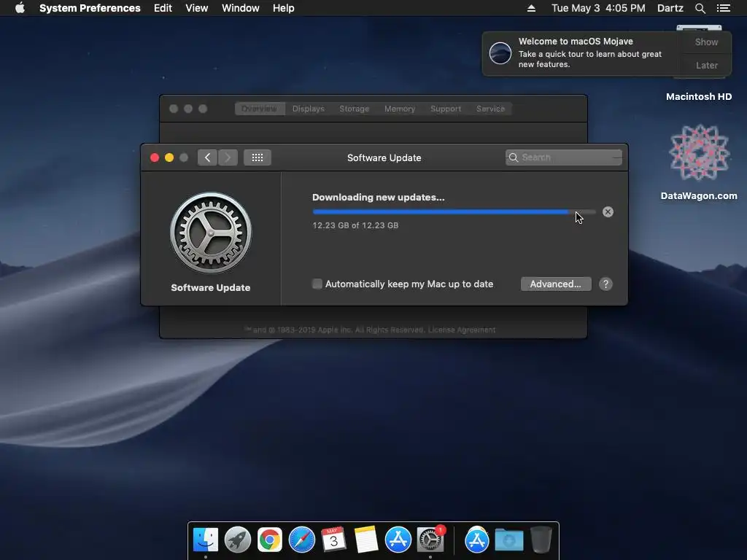
Task: Open the Window menu
Action: pos(240,8)
